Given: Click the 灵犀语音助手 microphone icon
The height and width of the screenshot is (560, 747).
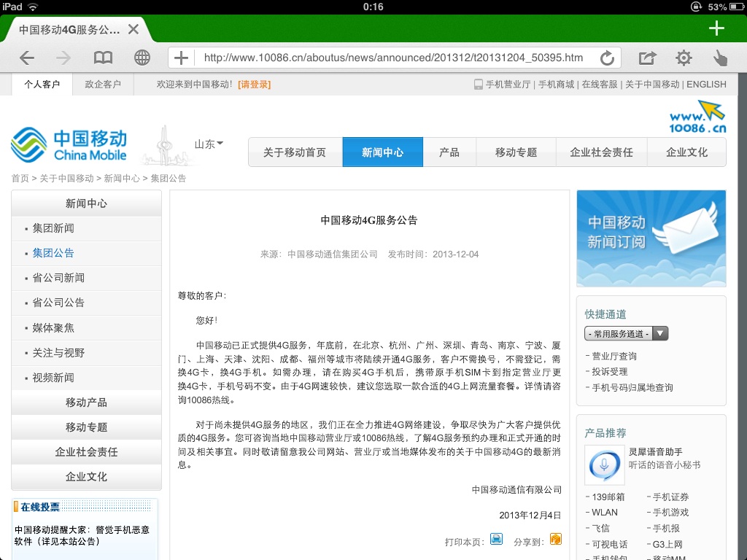Looking at the screenshot, I should point(604,464).
